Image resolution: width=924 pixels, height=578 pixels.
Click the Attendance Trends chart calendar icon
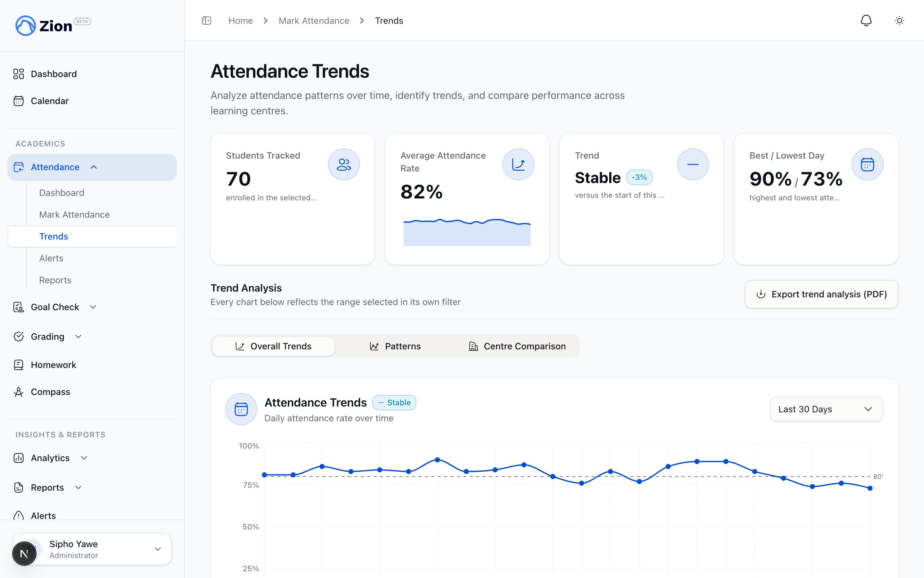[x=241, y=409]
